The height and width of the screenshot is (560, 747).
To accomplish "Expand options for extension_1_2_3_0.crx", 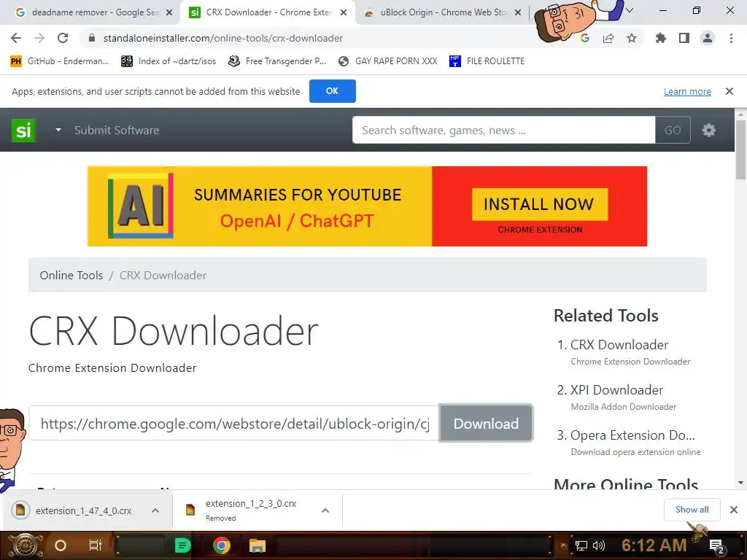I will click(325, 510).
